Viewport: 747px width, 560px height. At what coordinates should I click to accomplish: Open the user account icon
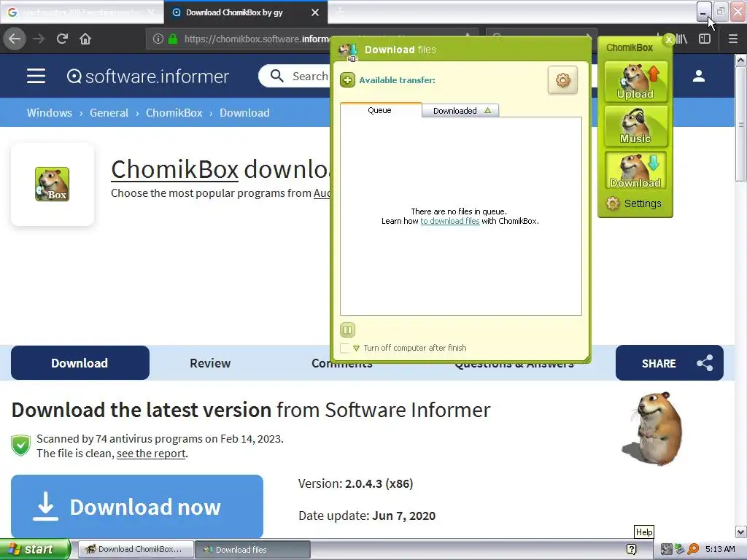698,76
